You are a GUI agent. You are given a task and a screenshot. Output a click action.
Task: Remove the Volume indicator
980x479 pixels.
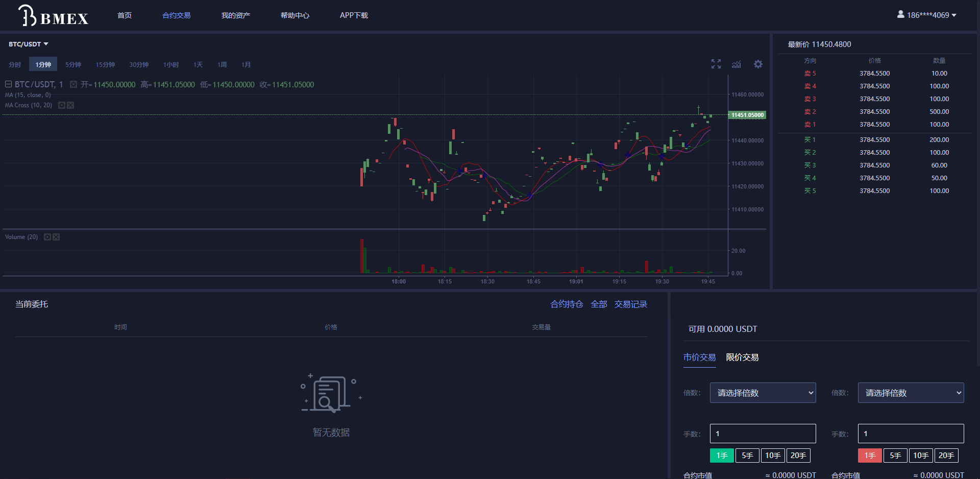click(56, 237)
